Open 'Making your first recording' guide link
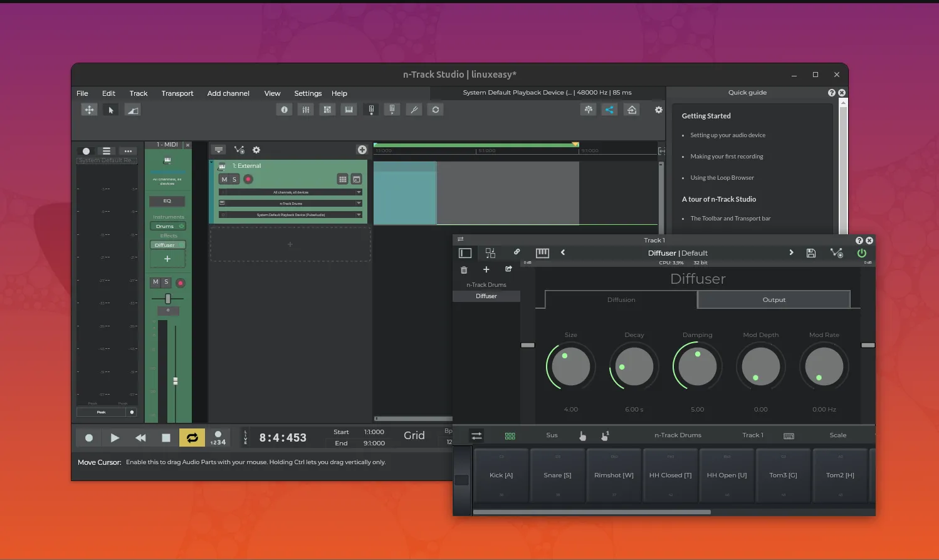Image resolution: width=939 pixels, height=560 pixels. [x=727, y=157]
